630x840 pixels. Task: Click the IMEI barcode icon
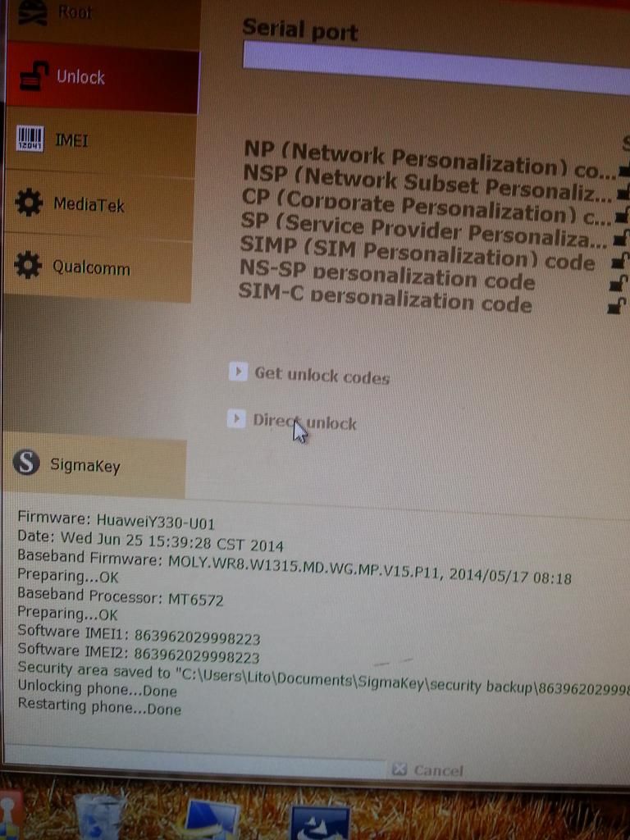click(x=30, y=139)
